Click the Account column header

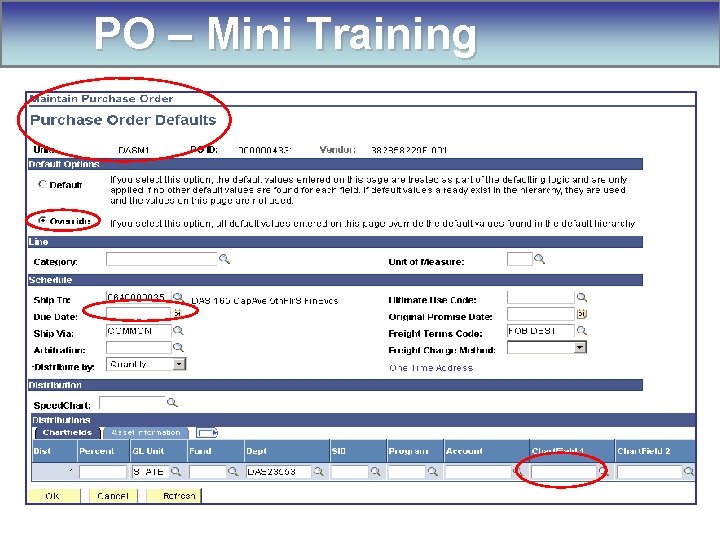[x=486, y=451]
